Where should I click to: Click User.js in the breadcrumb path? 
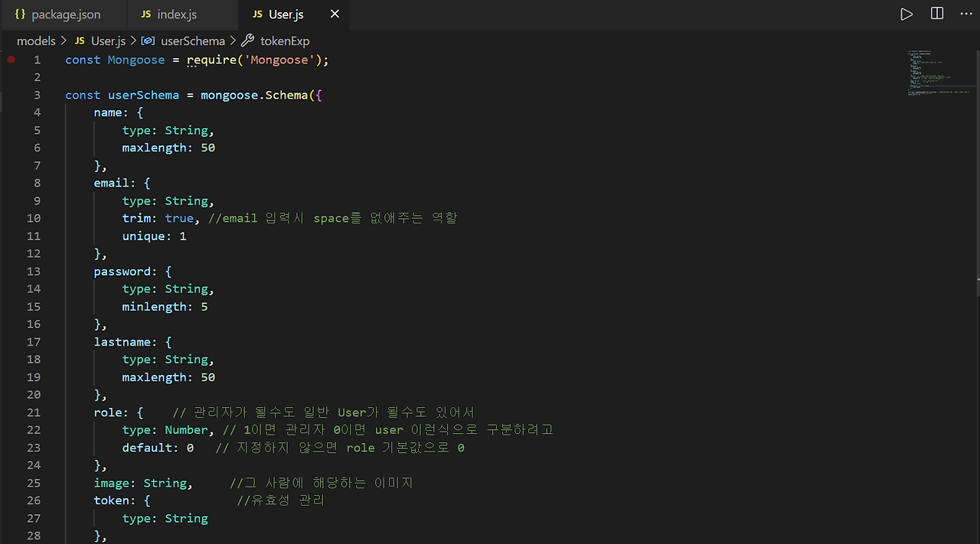[108, 41]
